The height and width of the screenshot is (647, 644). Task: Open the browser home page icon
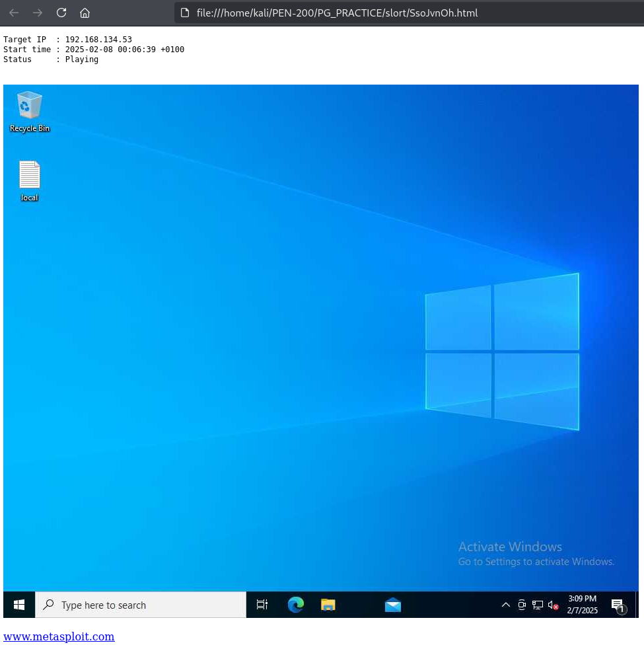pos(85,13)
